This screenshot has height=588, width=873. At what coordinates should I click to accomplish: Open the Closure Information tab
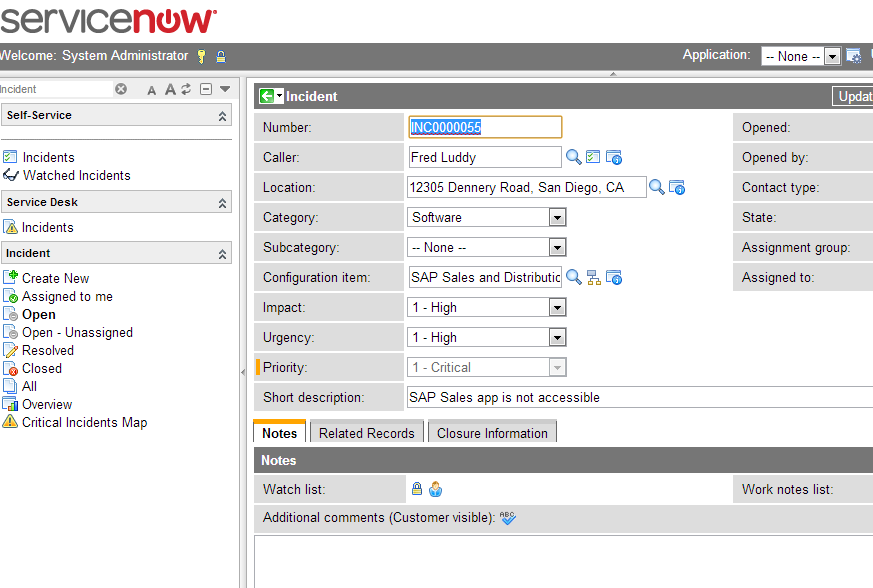pyautogui.click(x=492, y=433)
